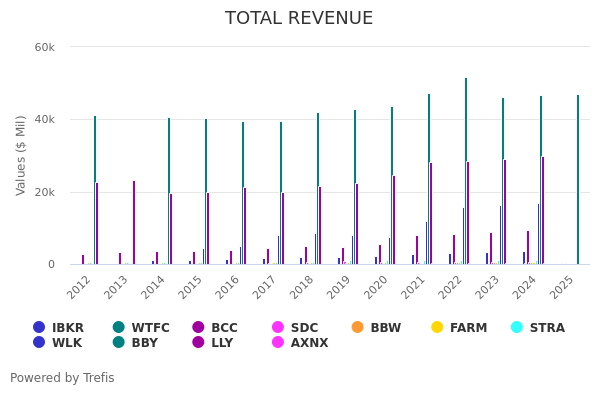This screenshot has width=600, height=400.
Task: Select the 2025 x-axis label
Action: pos(562,286)
